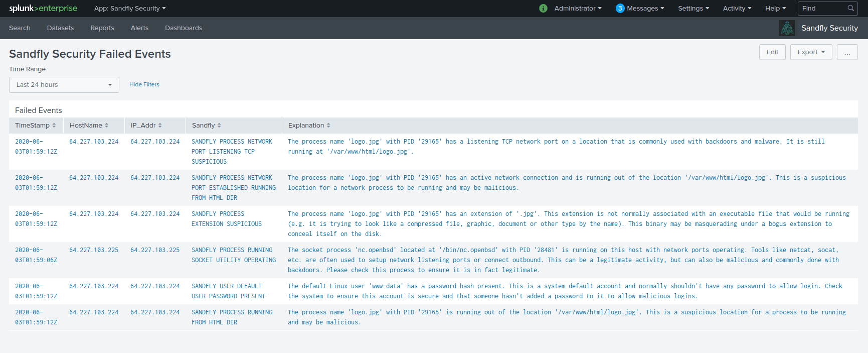Open the Messages dropdown
This screenshot has width=868, height=353.
click(645, 8)
